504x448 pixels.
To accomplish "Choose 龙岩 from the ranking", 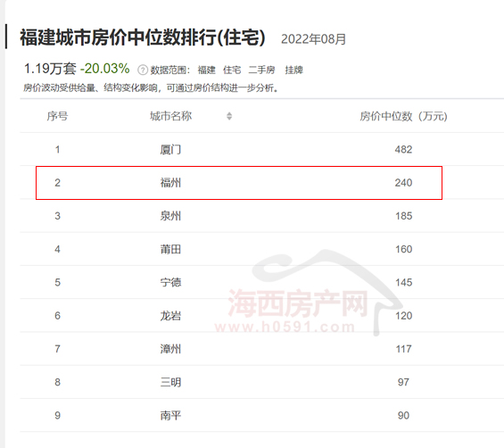I will coord(170,316).
